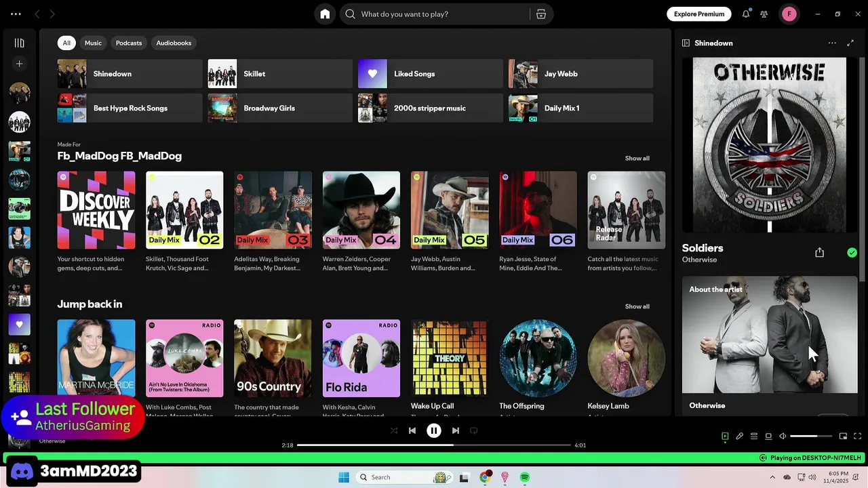Open the Windows Start menu
Screen dimensions: 868x488
tap(344, 477)
